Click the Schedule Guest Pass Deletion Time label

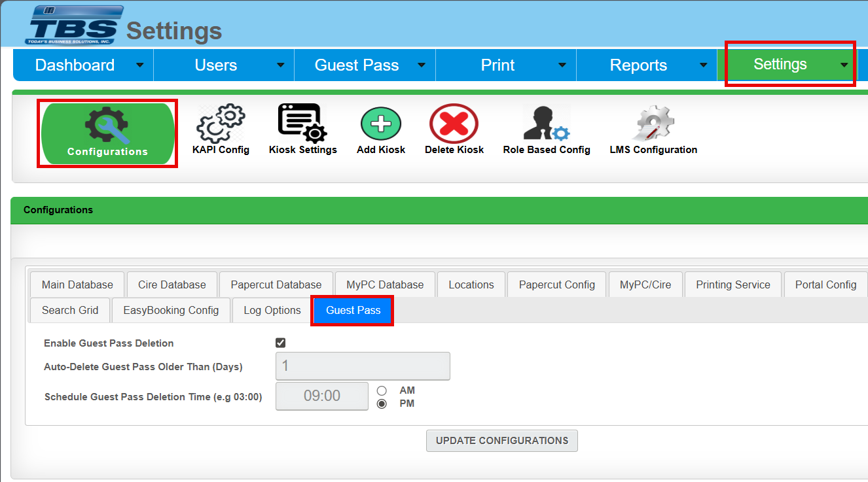point(153,396)
